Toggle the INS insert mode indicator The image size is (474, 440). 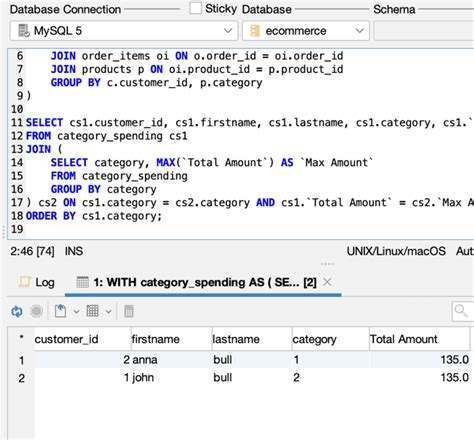[74, 251]
